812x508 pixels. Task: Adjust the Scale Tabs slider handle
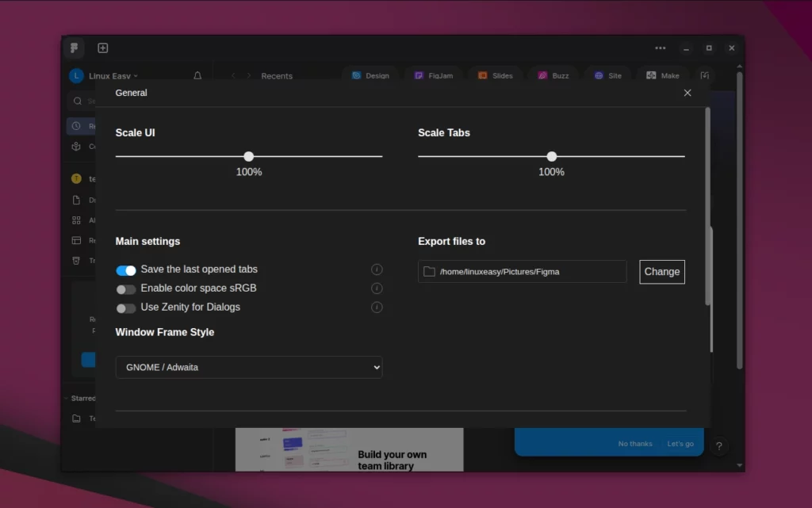coord(551,157)
